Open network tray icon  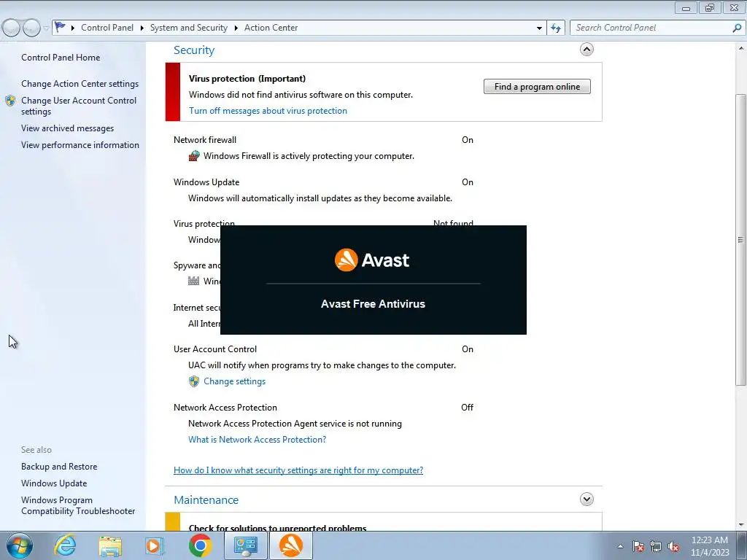pos(656,546)
